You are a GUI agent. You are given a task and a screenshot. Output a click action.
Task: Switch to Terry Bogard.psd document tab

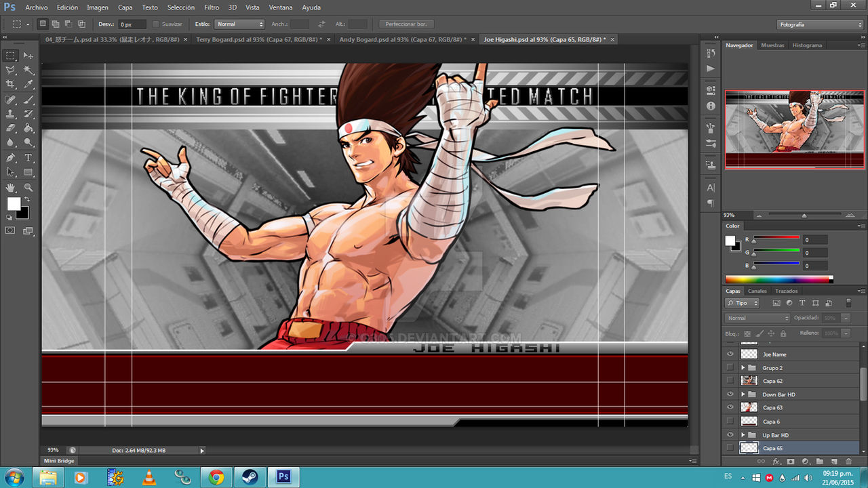258,39
